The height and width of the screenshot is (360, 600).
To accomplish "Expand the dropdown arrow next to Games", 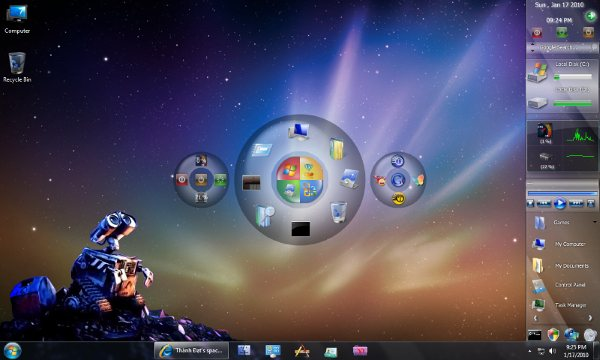I will [x=595, y=222].
